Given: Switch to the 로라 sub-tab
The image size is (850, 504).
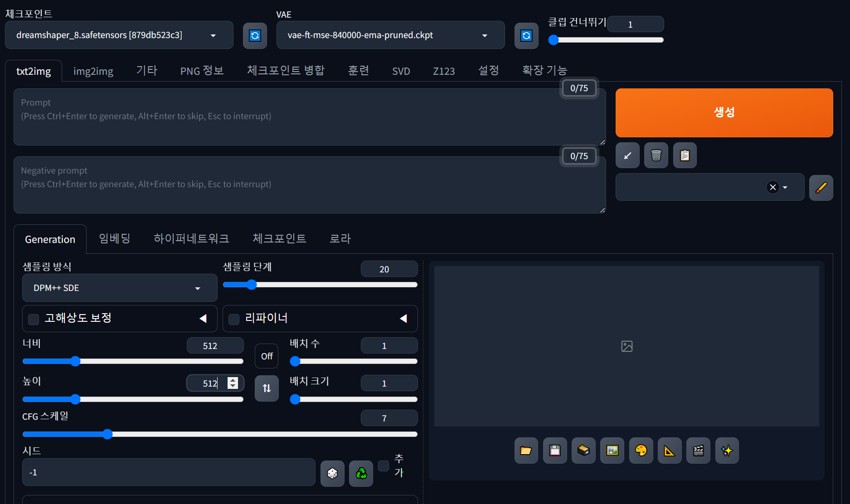Looking at the screenshot, I should point(340,238).
